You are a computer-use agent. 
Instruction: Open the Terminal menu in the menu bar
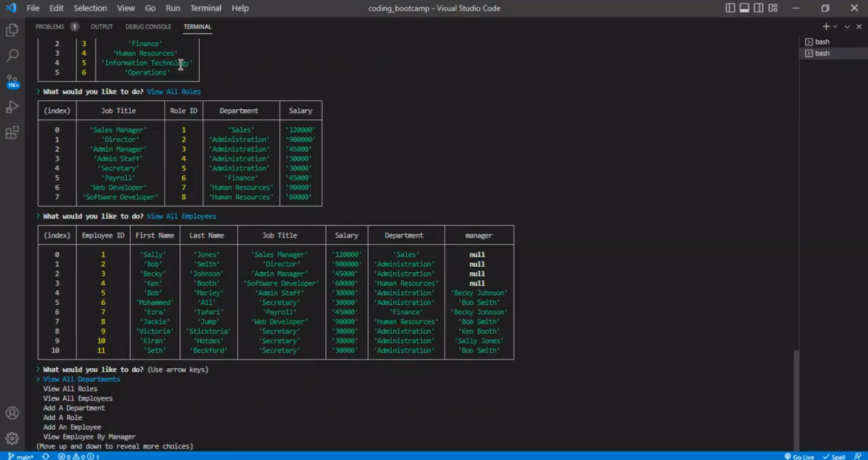(x=205, y=8)
